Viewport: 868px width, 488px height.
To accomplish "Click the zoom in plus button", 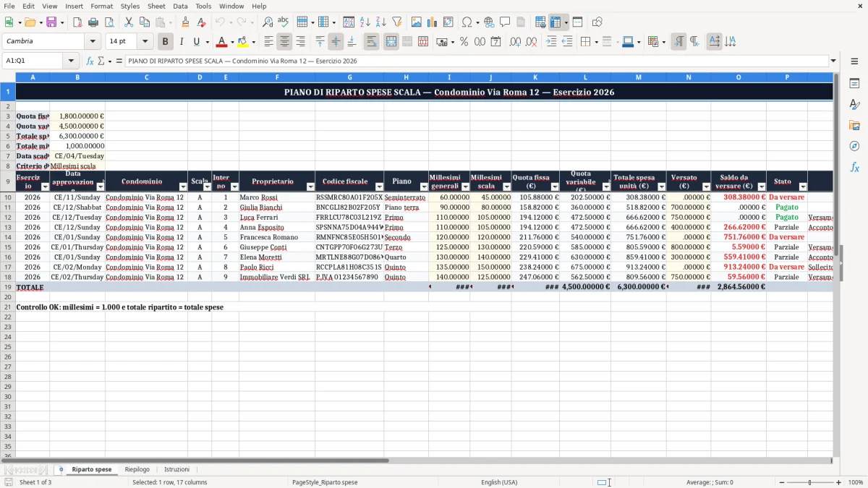I will click(x=839, y=482).
